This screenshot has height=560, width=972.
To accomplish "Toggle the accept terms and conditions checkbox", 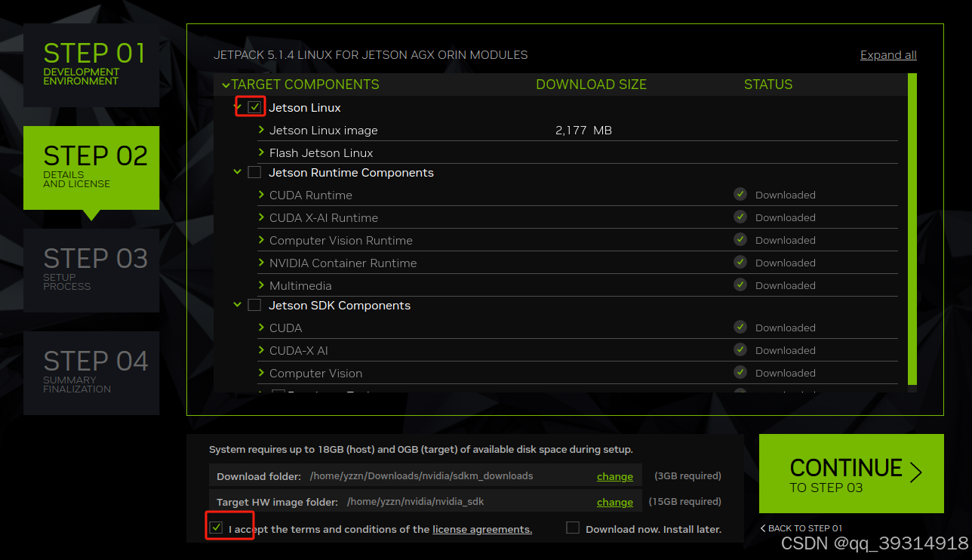I will [x=217, y=528].
